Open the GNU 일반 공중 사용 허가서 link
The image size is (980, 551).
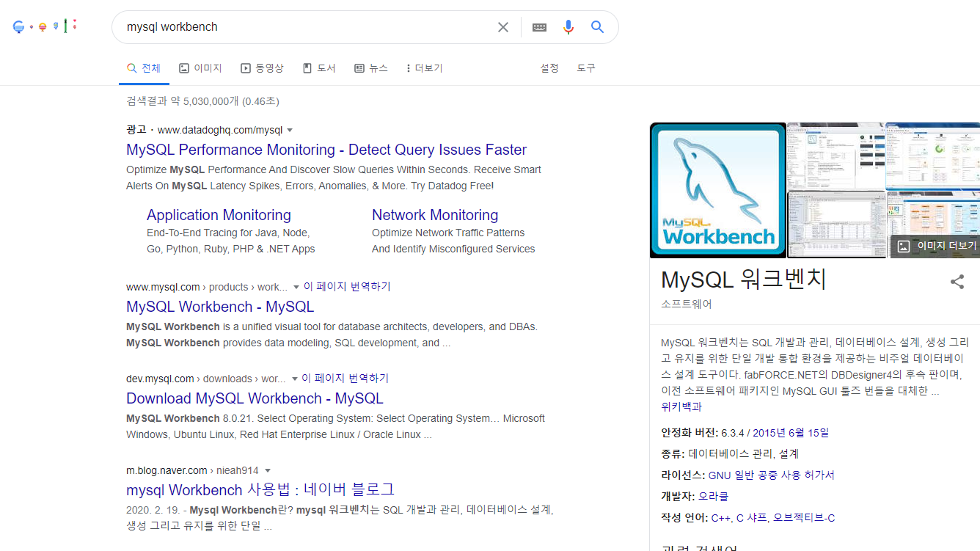pyautogui.click(x=771, y=475)
